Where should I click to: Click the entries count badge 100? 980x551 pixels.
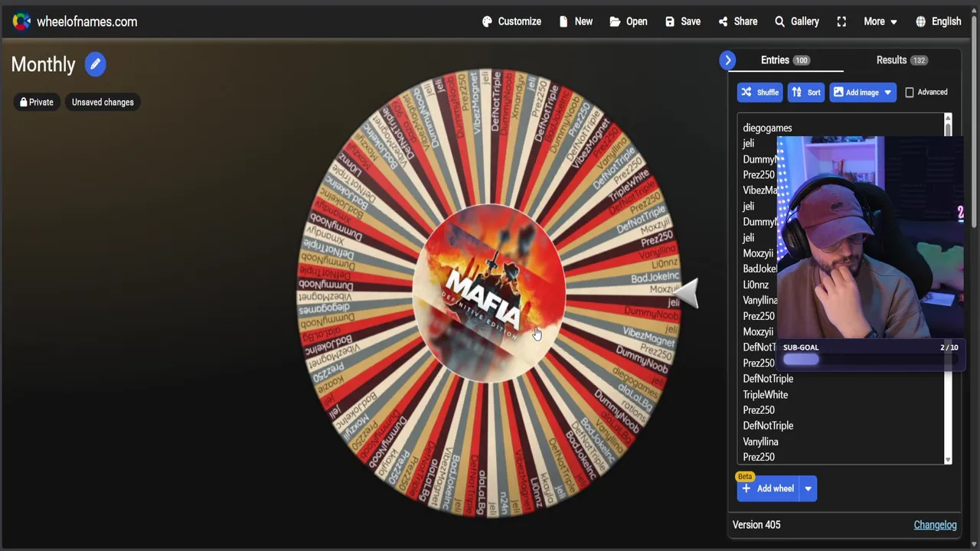(801, 60)
